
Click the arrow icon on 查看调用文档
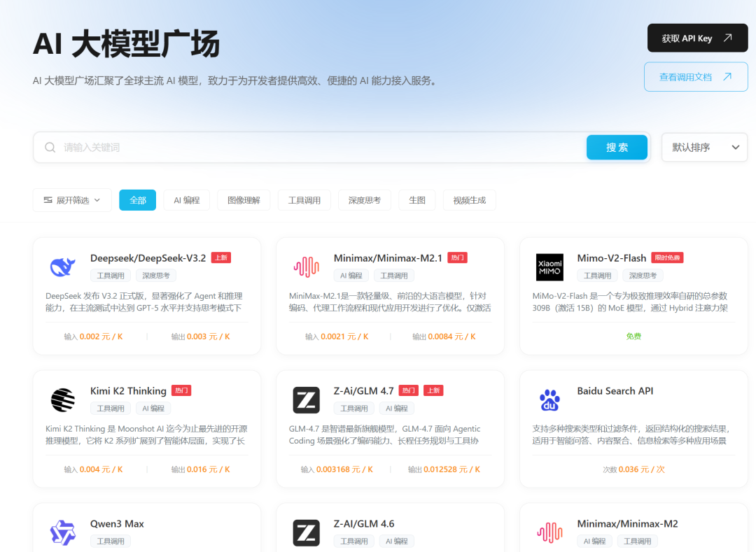coord(727,76)
